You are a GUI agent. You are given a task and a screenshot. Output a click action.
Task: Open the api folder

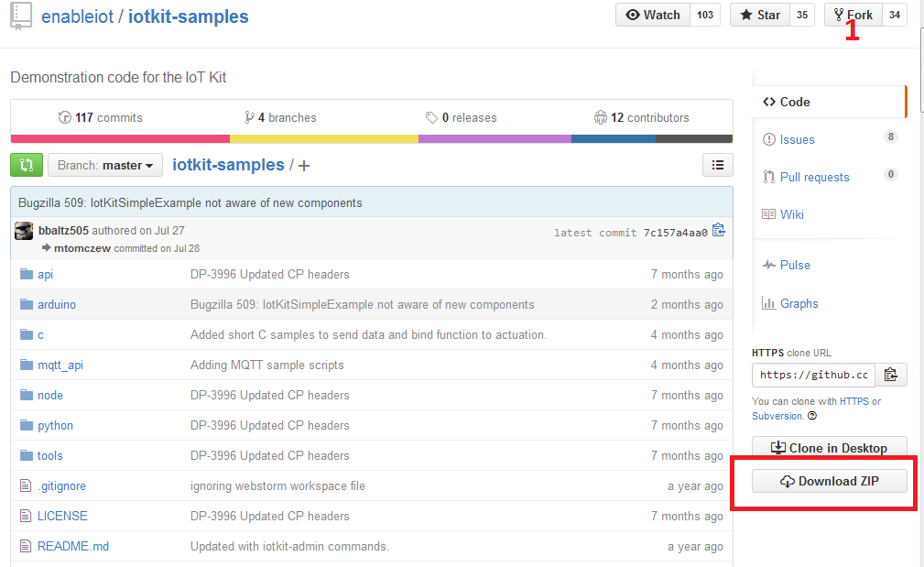(46, 274)
